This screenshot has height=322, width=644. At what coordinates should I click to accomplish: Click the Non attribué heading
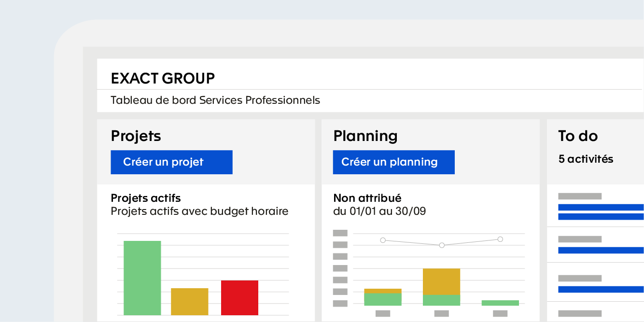pos(367,198)
